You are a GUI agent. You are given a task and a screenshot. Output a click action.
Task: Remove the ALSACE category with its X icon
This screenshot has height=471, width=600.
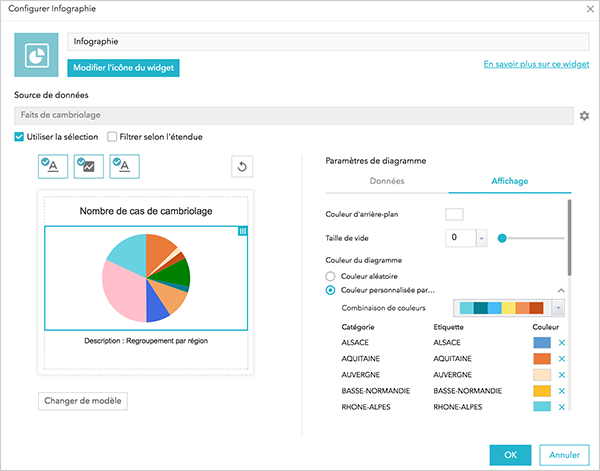(561, 343)
